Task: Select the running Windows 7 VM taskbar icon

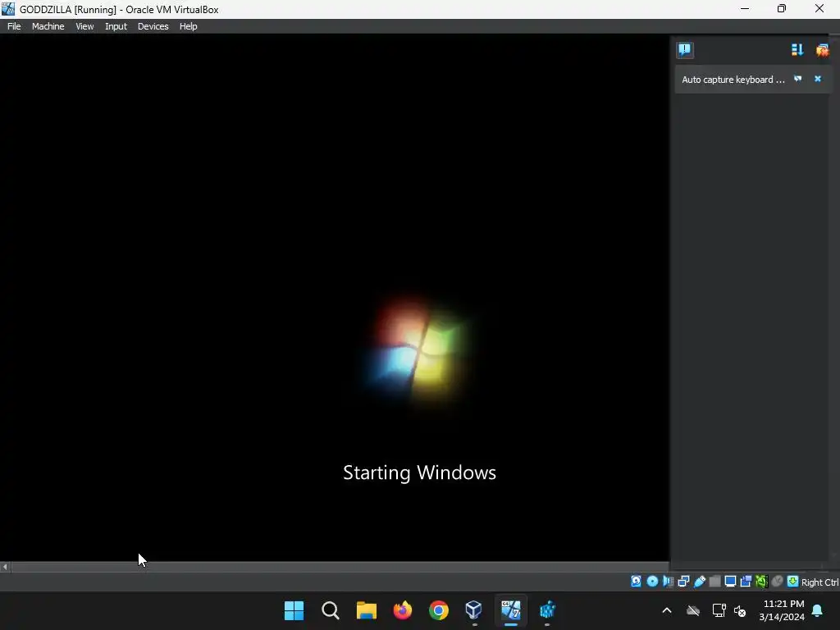Action: 510,610
